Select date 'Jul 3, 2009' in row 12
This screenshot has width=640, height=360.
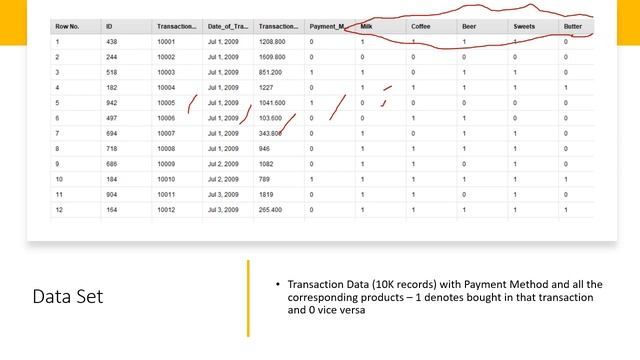[223, 210]
